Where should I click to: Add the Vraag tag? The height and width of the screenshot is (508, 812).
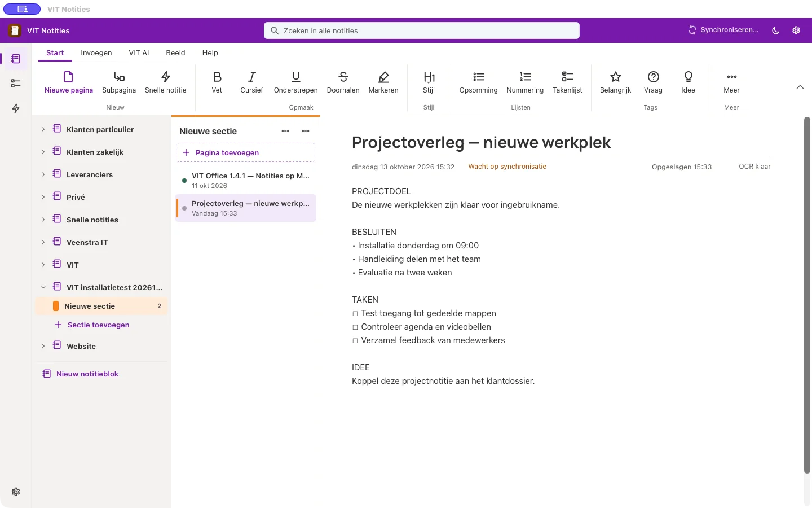[x=653, y=82]
